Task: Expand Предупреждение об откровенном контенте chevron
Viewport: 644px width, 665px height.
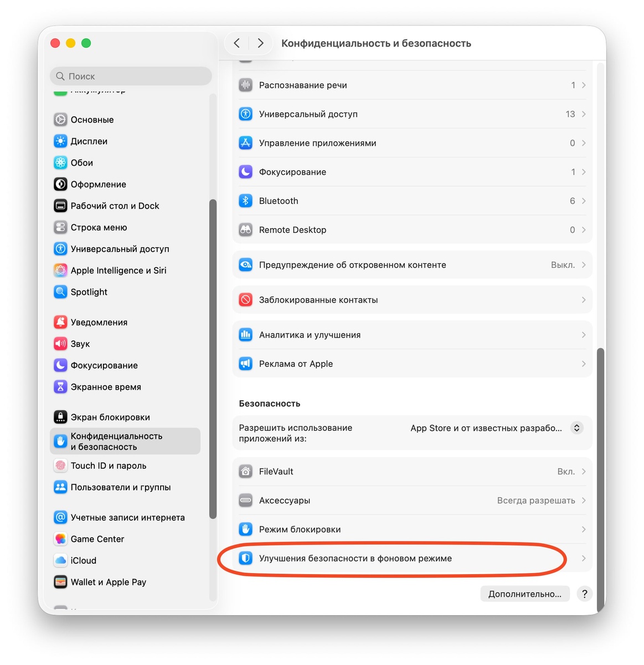Action: point(584,265)
